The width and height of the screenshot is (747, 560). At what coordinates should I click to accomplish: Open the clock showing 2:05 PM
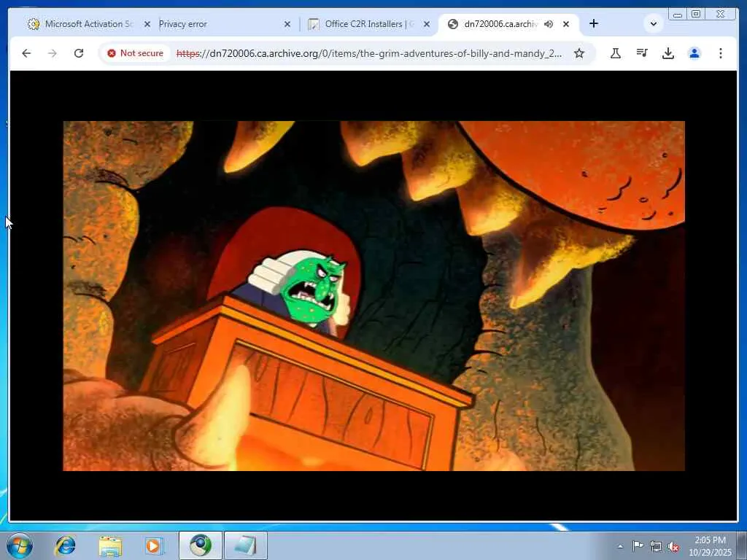click(710, 546)
